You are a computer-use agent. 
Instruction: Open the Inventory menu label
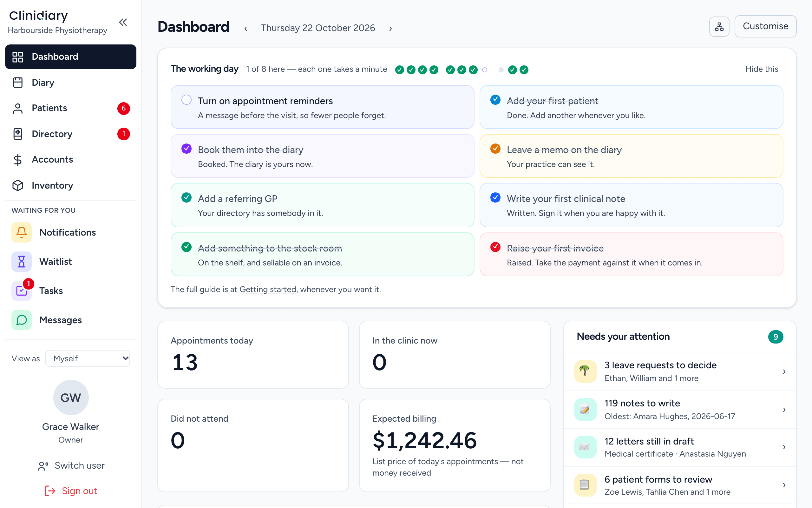[x=52, y=185]
